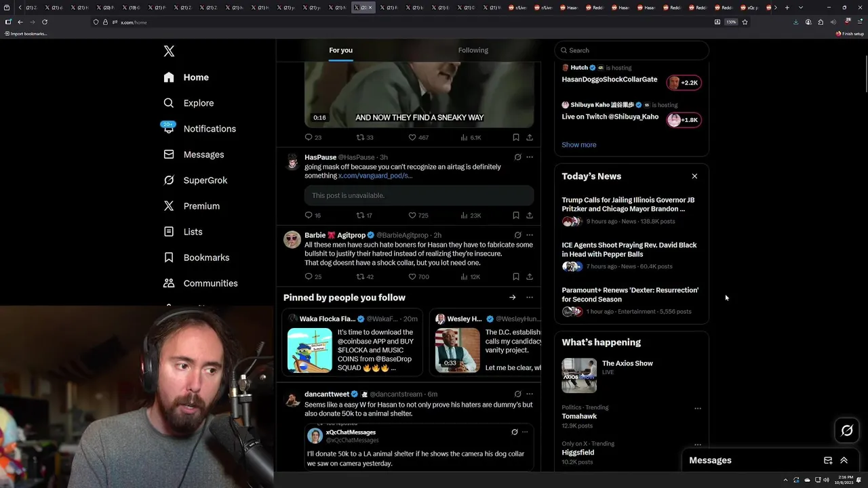Open Grok icon on dancanttweet post

(517, 394)
